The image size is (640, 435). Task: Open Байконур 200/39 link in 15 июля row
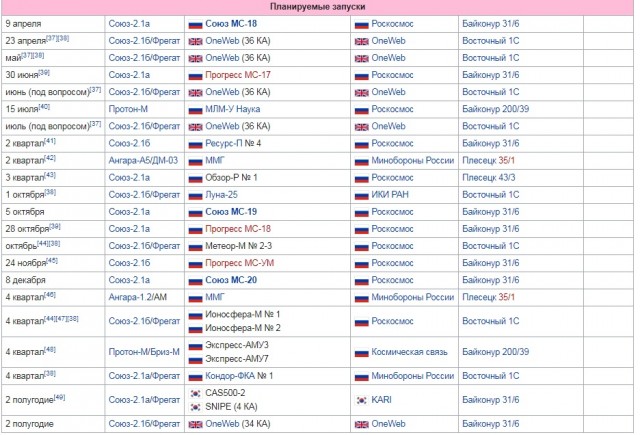tap(495, 109)
